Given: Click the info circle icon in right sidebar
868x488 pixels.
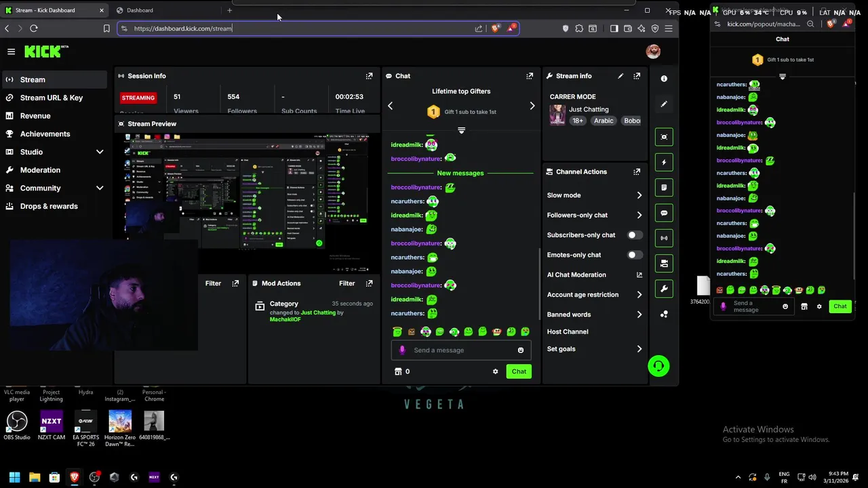Looking at the screenshot, I should click(x=664, y=79).
